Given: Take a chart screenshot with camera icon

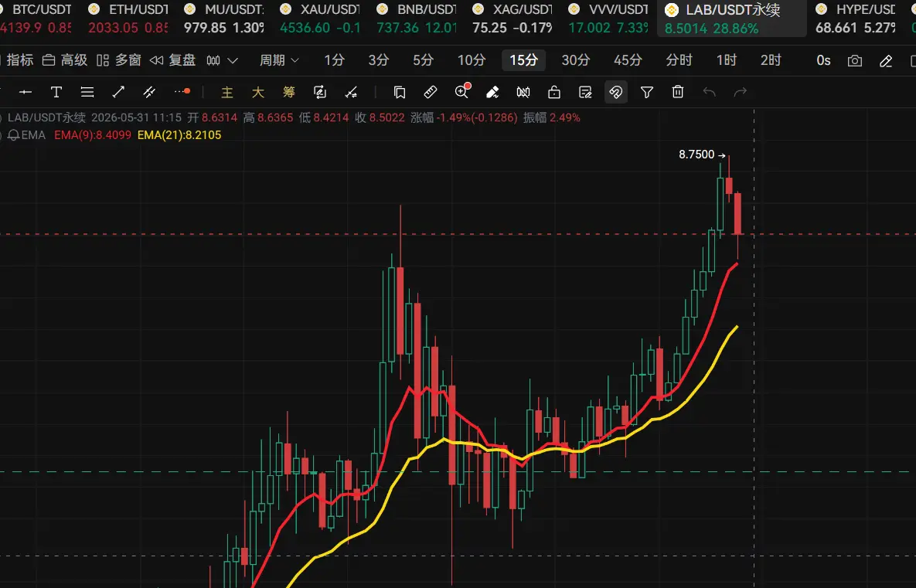Looking at the screenshot, I should coord(855,61).
